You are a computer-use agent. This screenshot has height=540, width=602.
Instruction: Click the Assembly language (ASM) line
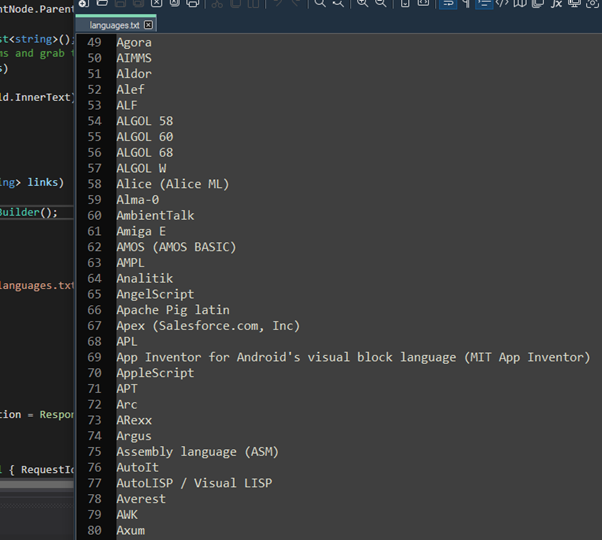(x=197, y=451)
